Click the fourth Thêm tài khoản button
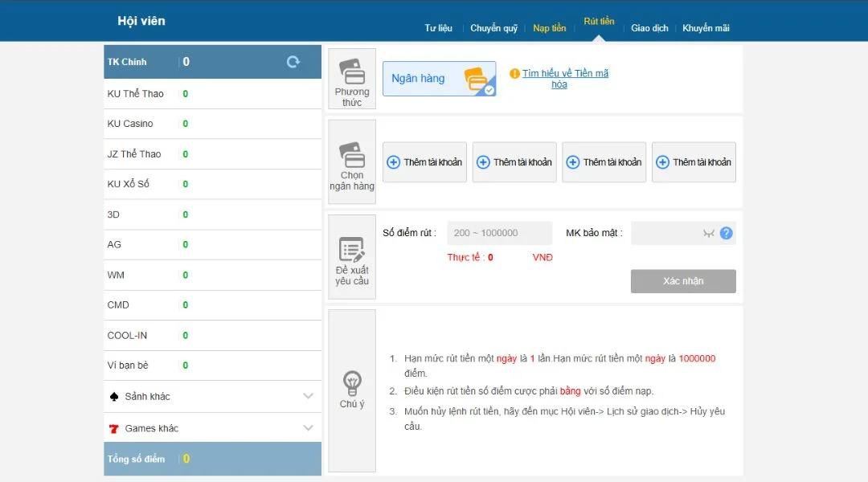Image resolution: width=868 pixels, height=482 pixels. click(694, 162)
